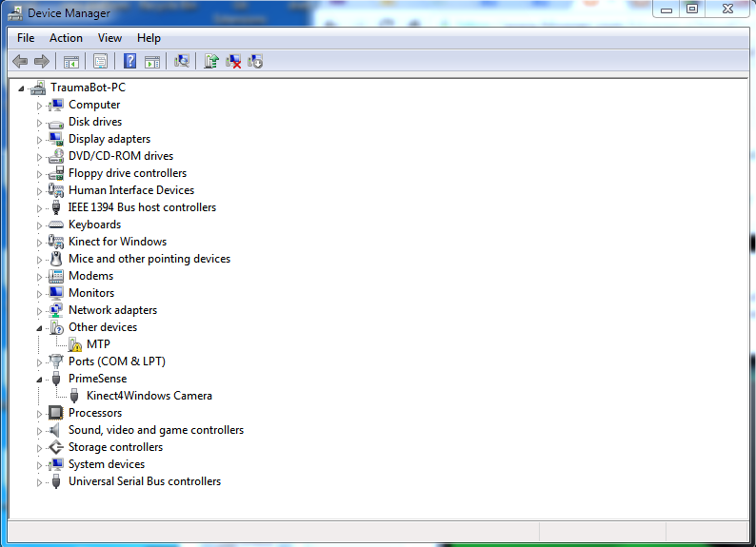Click the Forward arrow toolbar button
This screenshot has height=547, width=756.
pos(42,61)
